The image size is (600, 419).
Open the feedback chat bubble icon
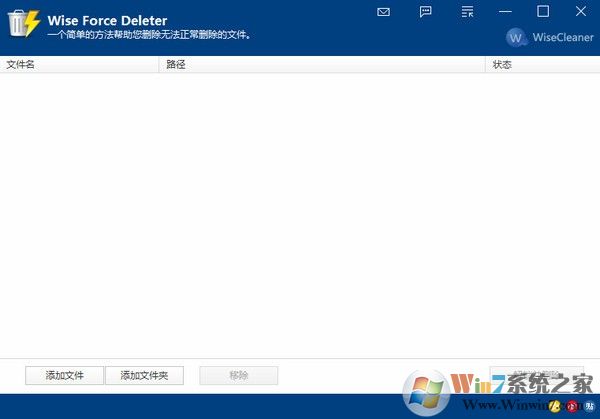click(x=426, y=11)
